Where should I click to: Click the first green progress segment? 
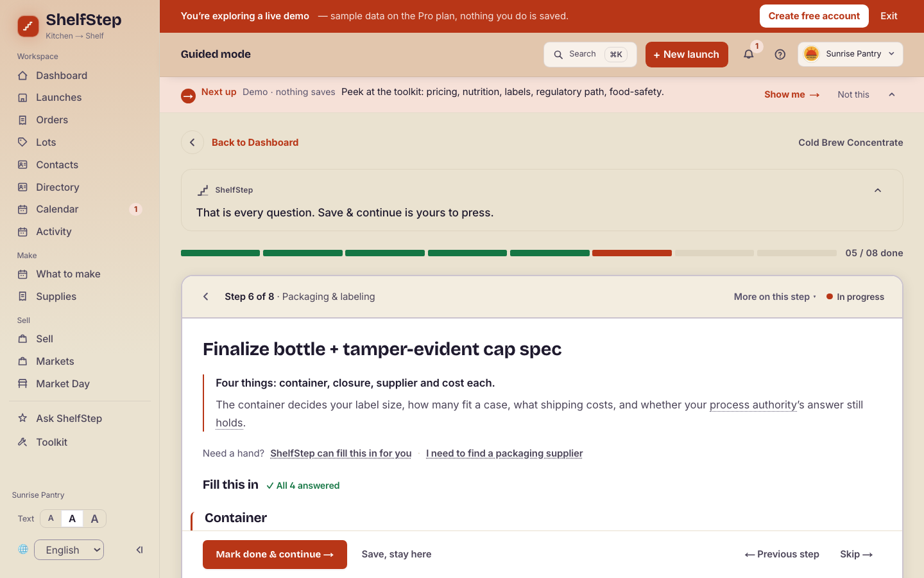click(x=220, y=253)
